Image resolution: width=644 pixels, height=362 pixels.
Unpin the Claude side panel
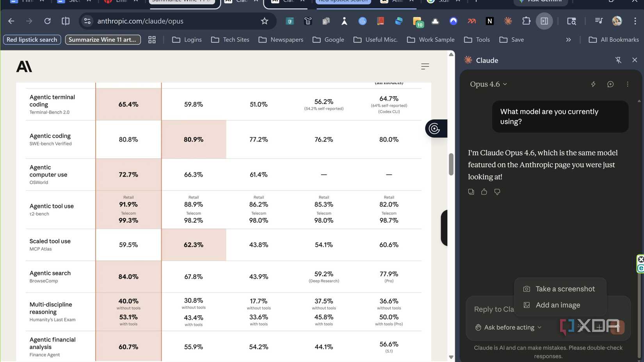618,60
